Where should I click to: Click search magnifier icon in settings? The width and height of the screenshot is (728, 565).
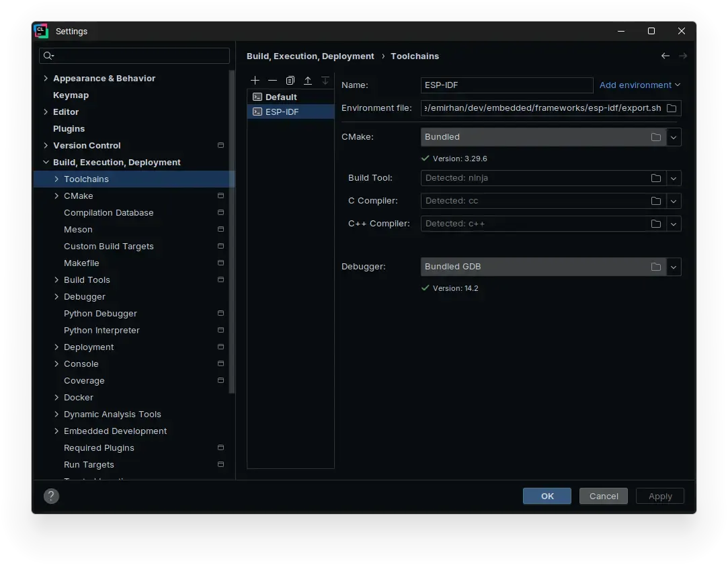tap(48, 56)
